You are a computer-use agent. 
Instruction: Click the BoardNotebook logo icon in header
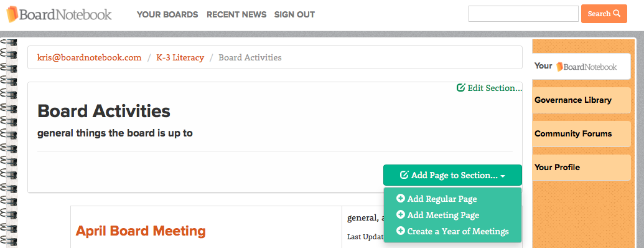12,14
